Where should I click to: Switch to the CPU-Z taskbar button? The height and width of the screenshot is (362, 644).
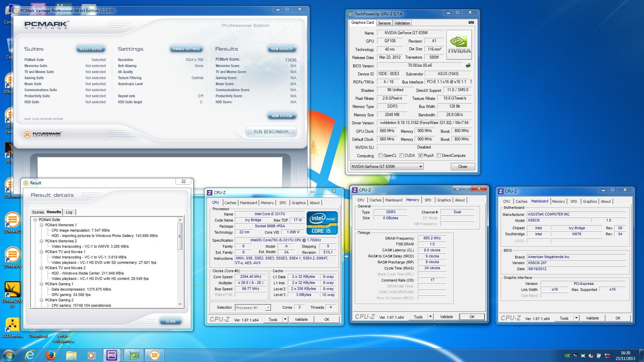click(112, 355)
